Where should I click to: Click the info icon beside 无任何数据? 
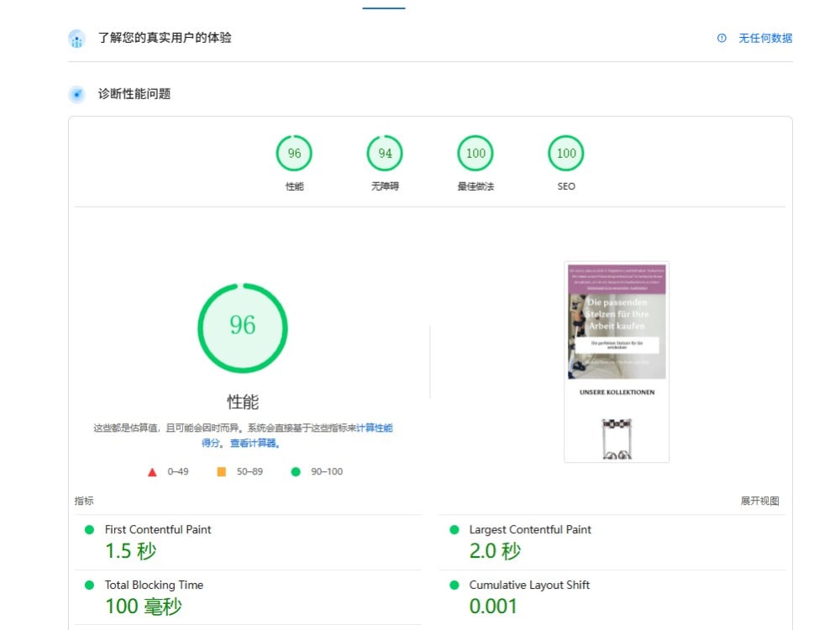click(722, 38)
